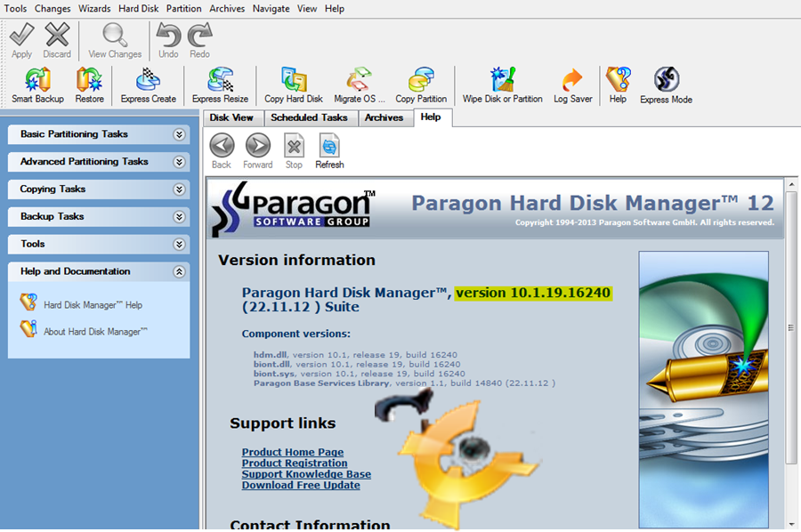Collapse the Help and Documentation section
The width and height of the screenshot is (801, 532).
179,272
